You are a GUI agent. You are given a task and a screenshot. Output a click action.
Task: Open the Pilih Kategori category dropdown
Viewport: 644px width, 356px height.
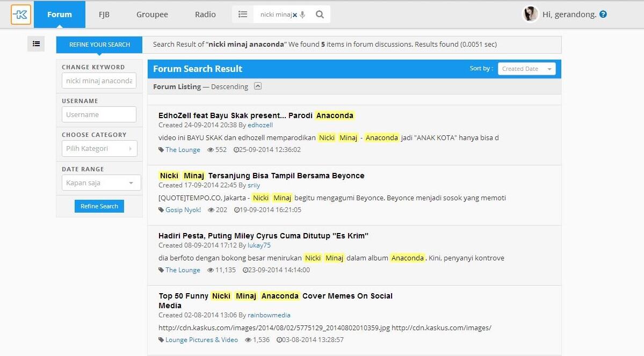click(x=99, y=149)
